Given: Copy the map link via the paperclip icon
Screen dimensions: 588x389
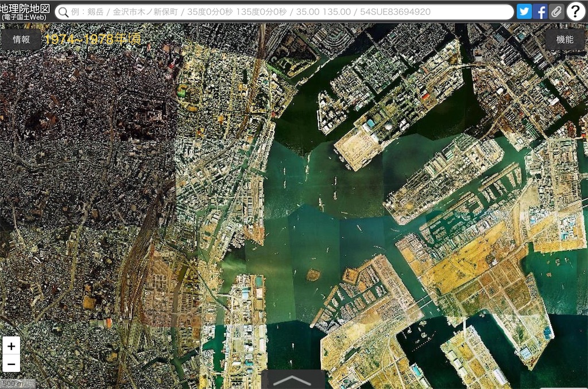Looking at the screenshot, I should [x=556, y=11].
